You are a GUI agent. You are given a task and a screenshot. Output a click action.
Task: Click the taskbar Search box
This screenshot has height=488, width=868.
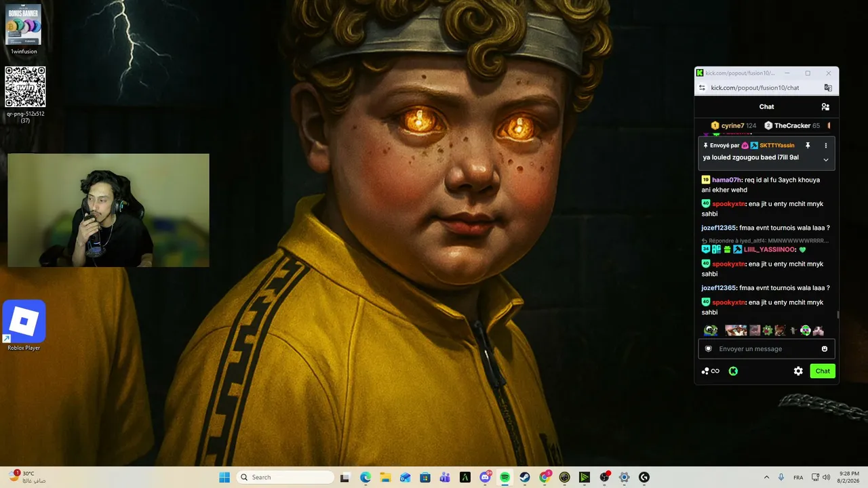pos(285,477)
